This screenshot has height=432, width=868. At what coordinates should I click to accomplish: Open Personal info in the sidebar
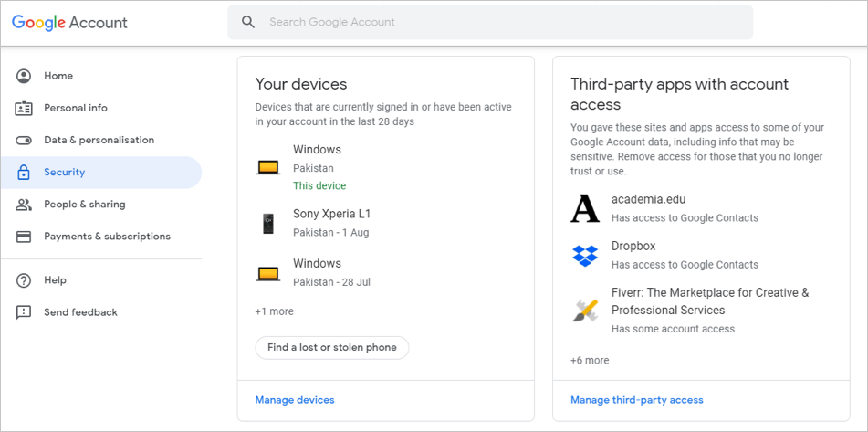(76, 108)
